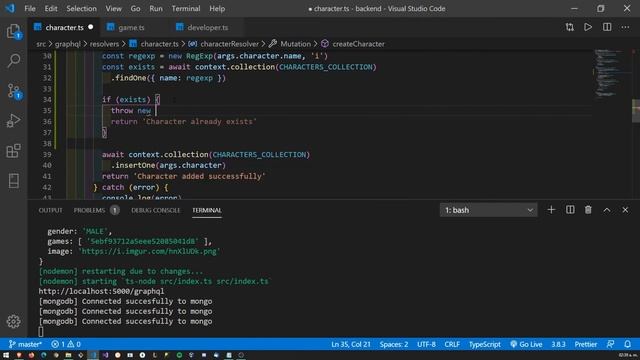Open the Manage gear settings icon
This screenshot has width=640, height=360.
coord(13,322)
